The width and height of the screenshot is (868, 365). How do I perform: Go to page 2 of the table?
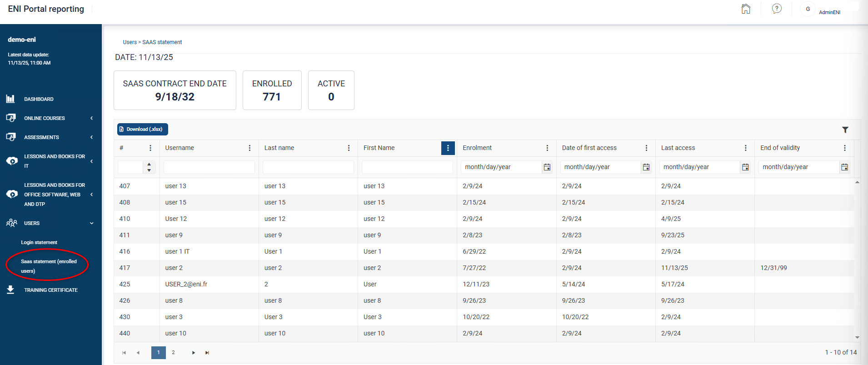pyautogui.click(x=173, y=353)
